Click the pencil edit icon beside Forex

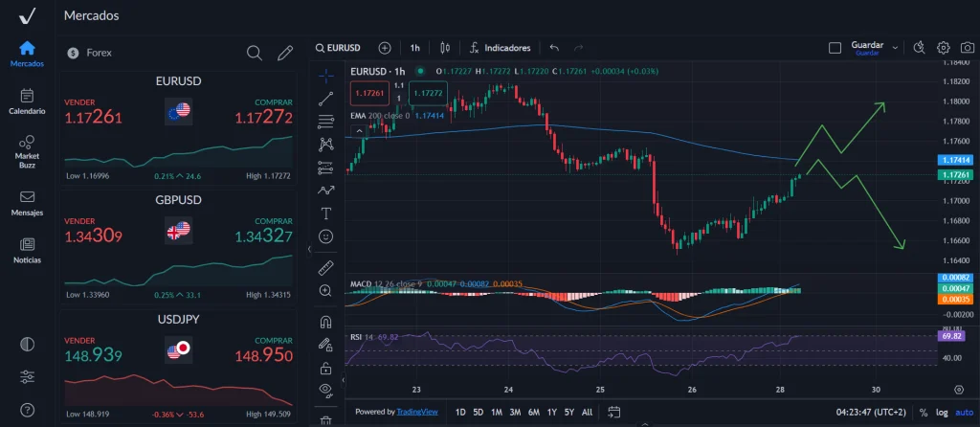coord(284,53)
